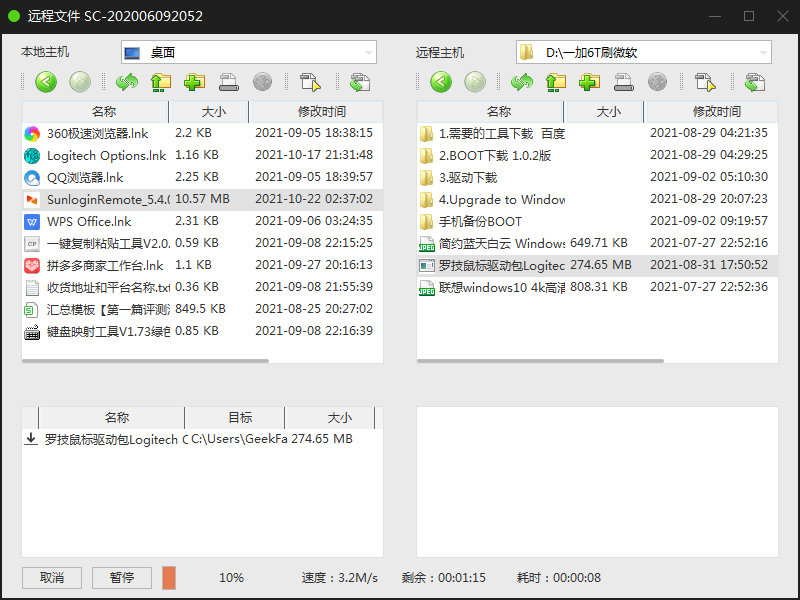Refresh the remote host file list
The height and width of the screenshot is (600, 800).
(521, 82)
